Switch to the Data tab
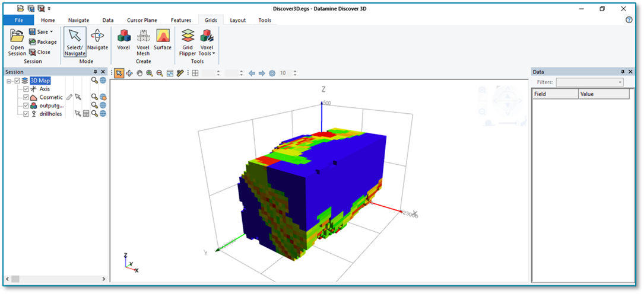Image resolution: width=644 pixels, height=294 pixels. point(108,20)
